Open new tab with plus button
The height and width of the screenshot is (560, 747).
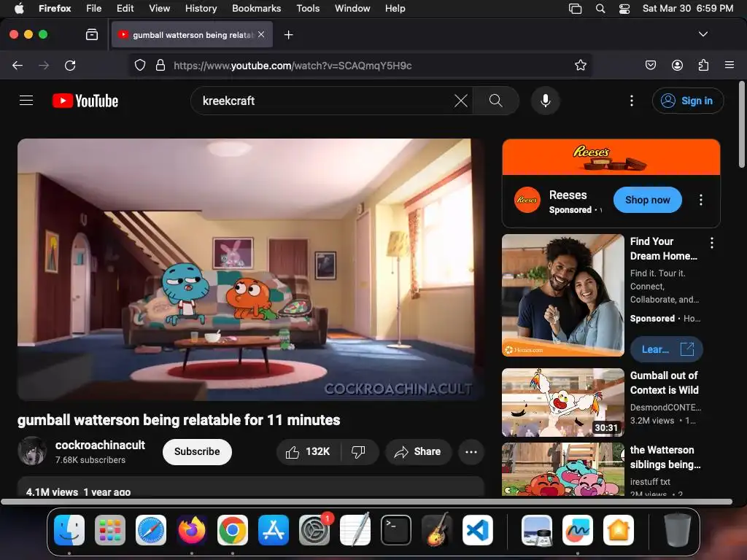click(x=288, y=35)
